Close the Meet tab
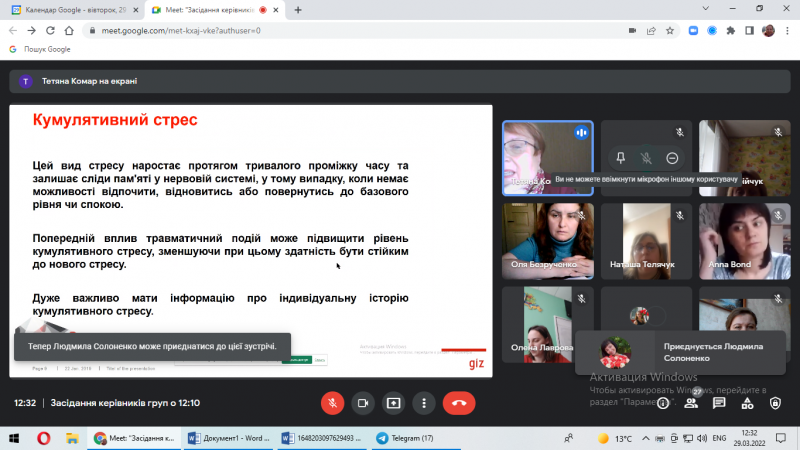The width and height of the screenshot is (800, 450). tap(276, 10)
